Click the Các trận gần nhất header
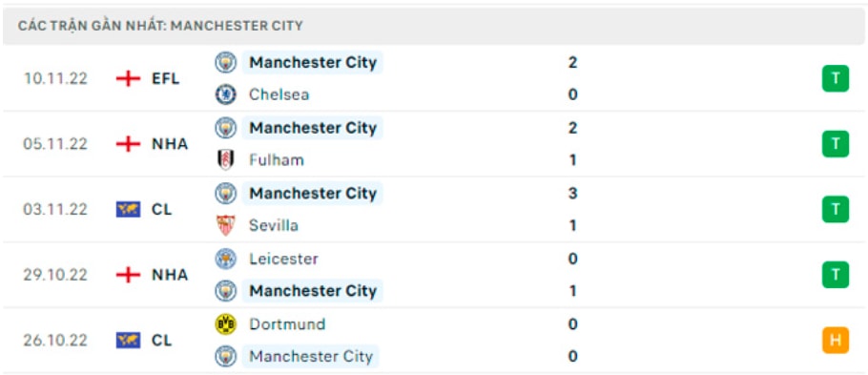The width and height of the screenshot is (868, 375). (160, 26)
